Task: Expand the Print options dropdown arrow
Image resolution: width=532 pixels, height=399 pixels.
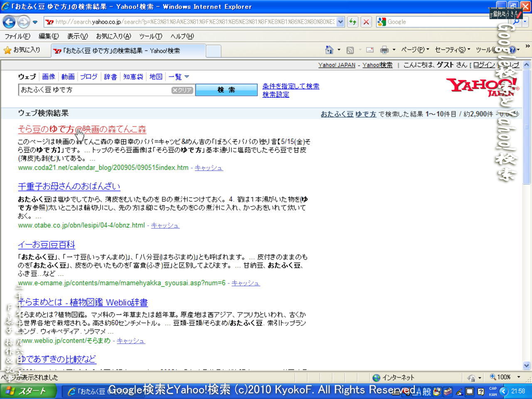Action: coord(394,50)
